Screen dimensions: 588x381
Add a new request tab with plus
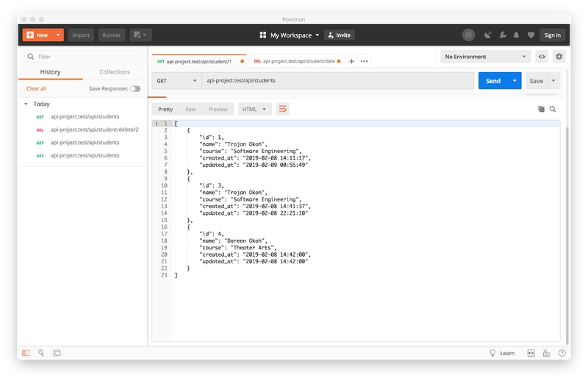351,61
